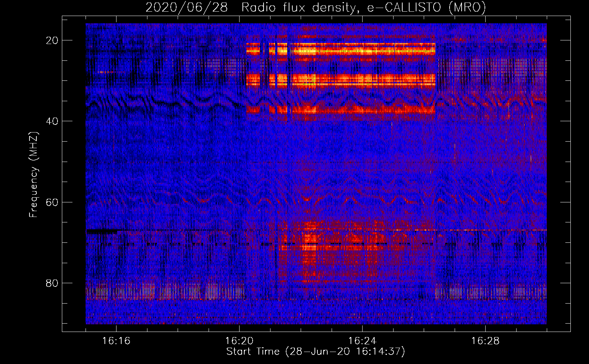
Task: Click the 'Start Time (28-Jun-20 16:14:37)' label
Action: pyautogui.click(x=316, y=352)
